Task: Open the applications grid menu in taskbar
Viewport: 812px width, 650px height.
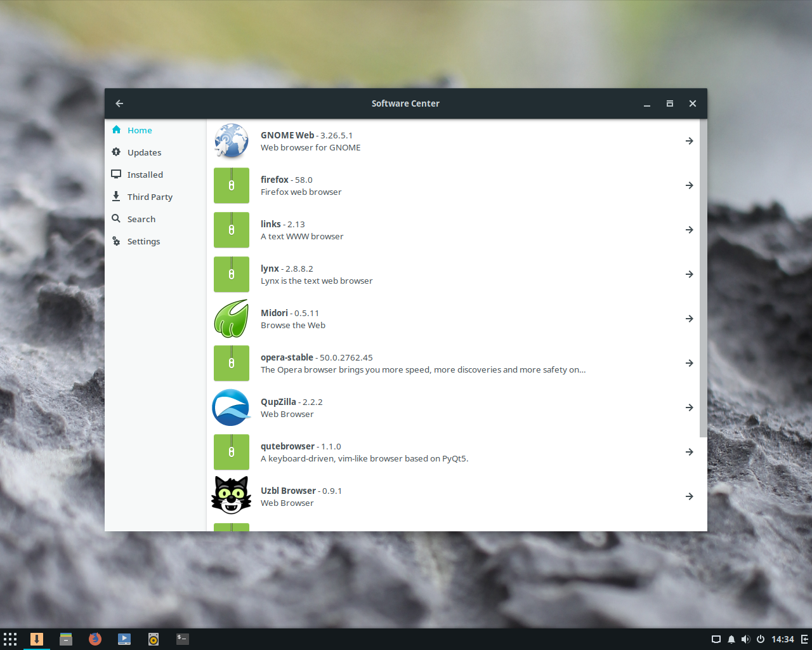Action: 10,639
